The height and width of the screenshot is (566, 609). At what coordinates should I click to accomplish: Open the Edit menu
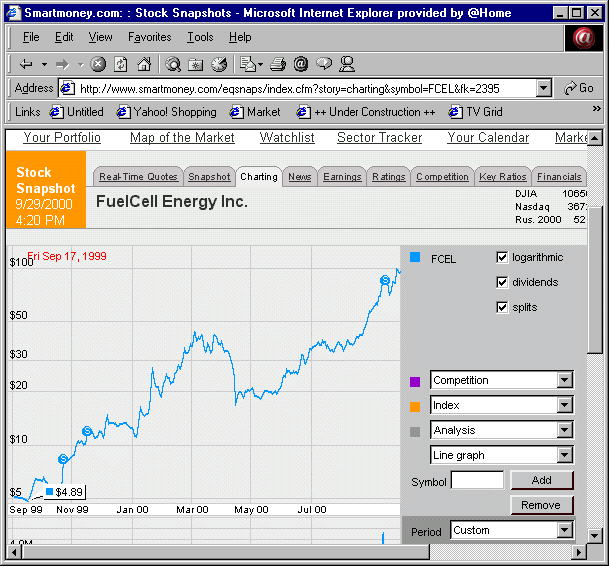coord(64,37)
